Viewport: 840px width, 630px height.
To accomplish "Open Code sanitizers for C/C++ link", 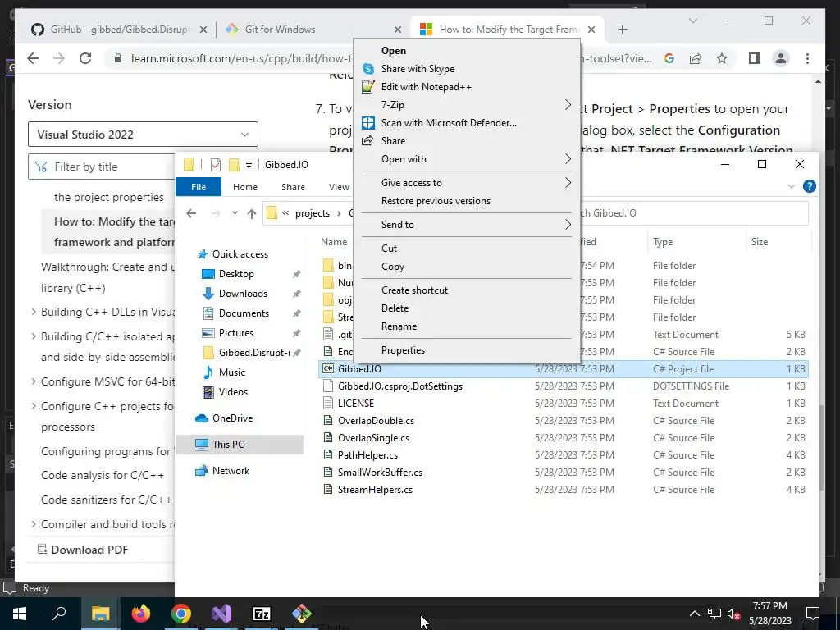I will pos(106,500).
